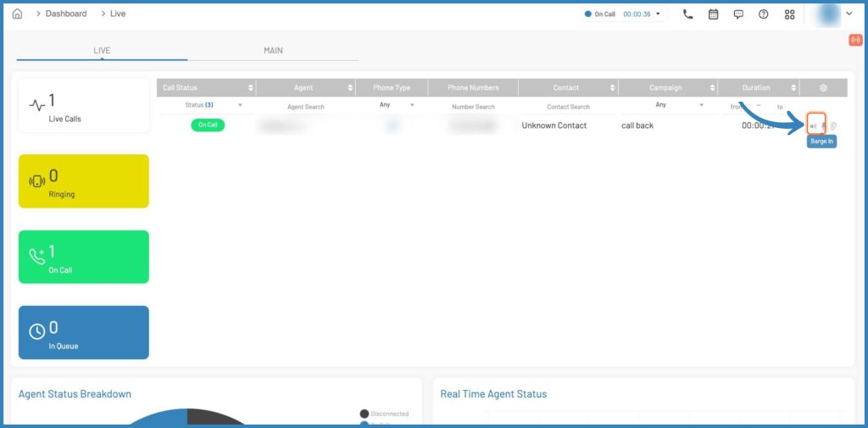Open the help question mark icon
Viewport: 868px width, 428px height.
coord(764,14)
